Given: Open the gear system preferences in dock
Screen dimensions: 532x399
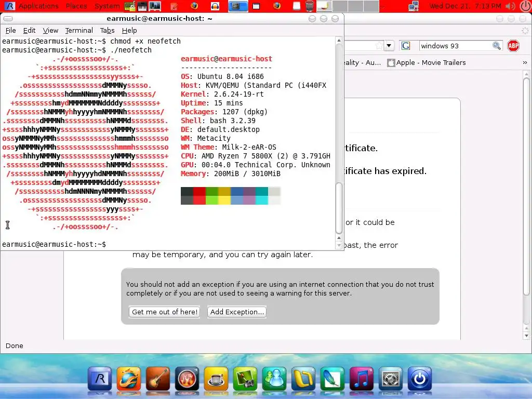Looking at the screenshot, I should [x=390, y=379].
